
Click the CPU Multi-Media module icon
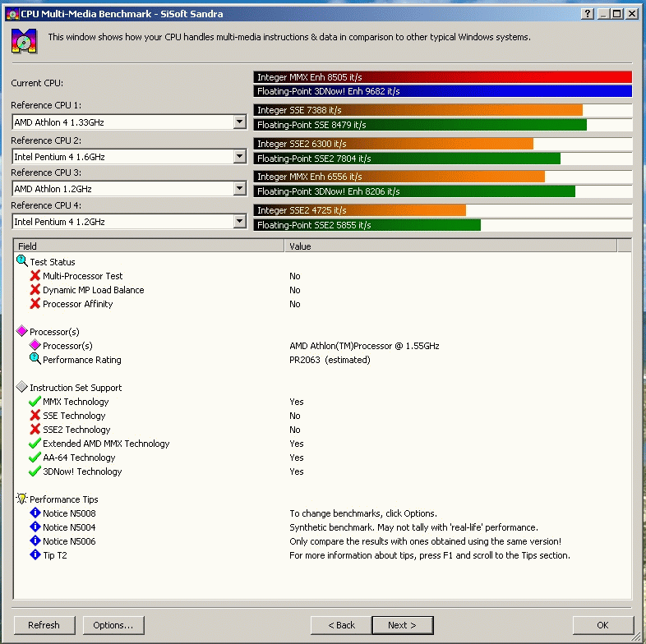click(25, 41)
